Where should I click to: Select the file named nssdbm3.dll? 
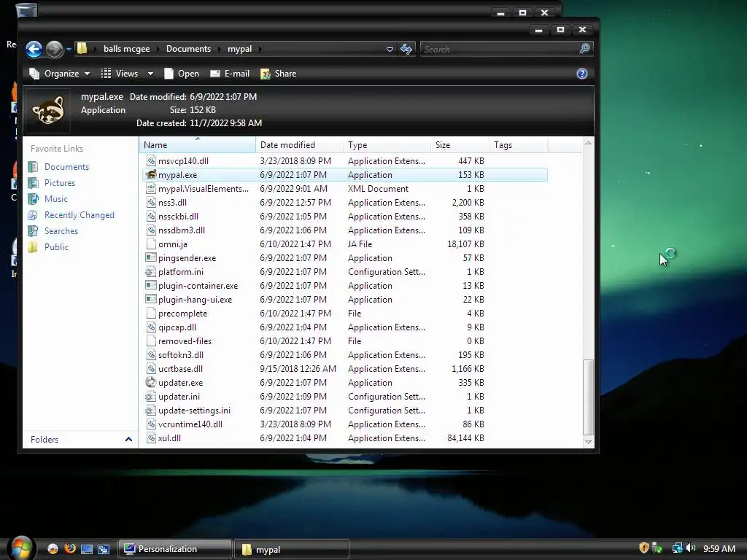[x=182, y=230]
